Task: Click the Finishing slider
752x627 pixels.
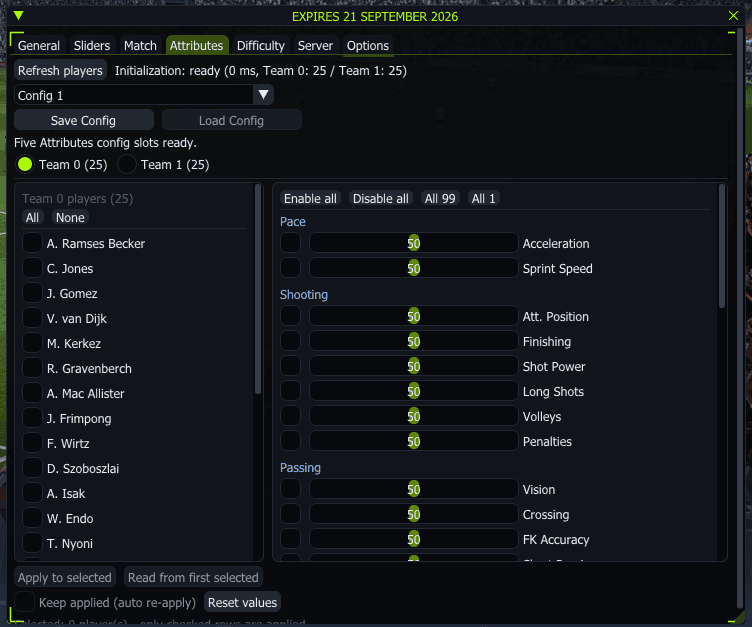Action: 413,341
